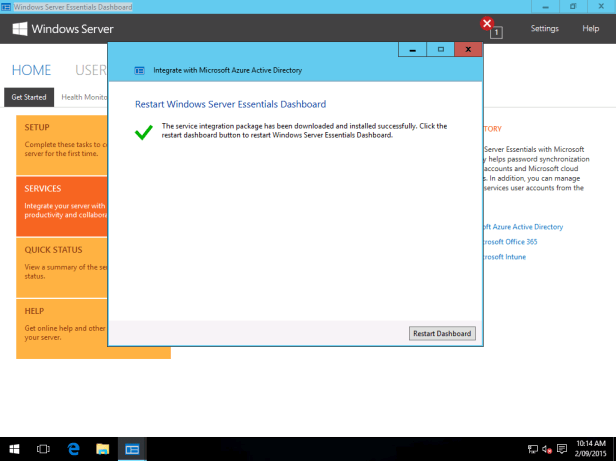Open Settings in the dashboard header
Viewport: 616px width, 461px height.
[x=544, y=29]
